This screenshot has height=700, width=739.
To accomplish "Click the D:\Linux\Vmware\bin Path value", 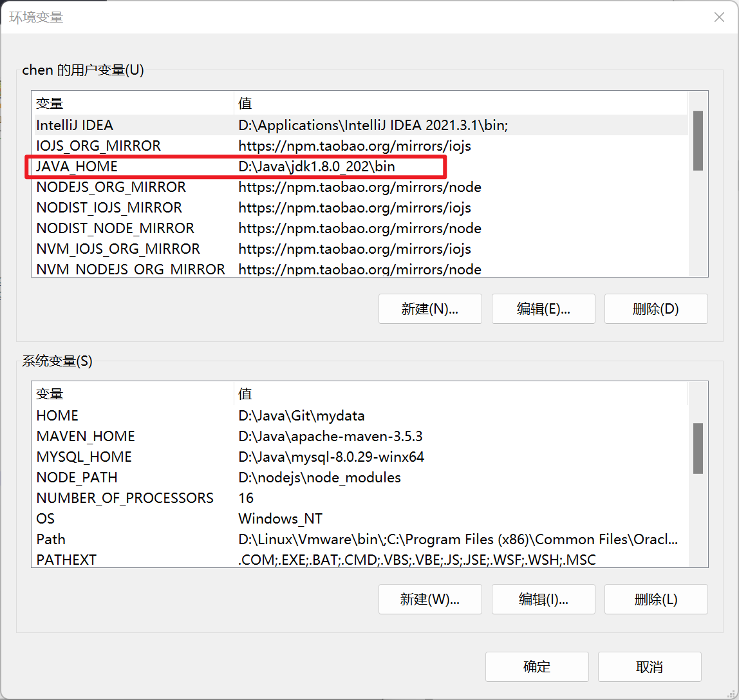I will [458, 539].
